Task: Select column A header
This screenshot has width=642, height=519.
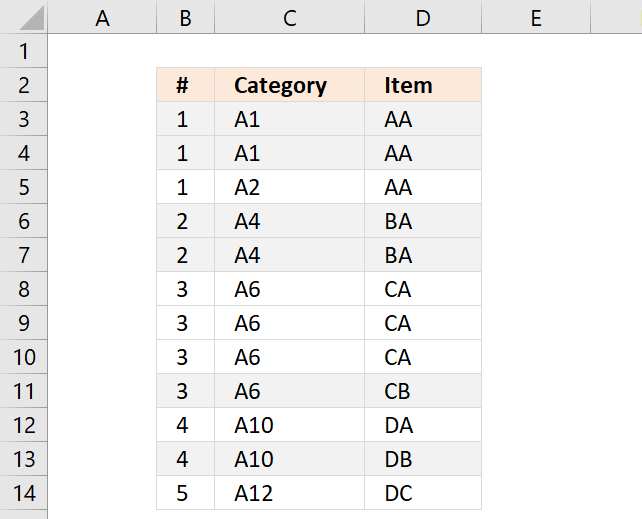Action: click(102, 16)
